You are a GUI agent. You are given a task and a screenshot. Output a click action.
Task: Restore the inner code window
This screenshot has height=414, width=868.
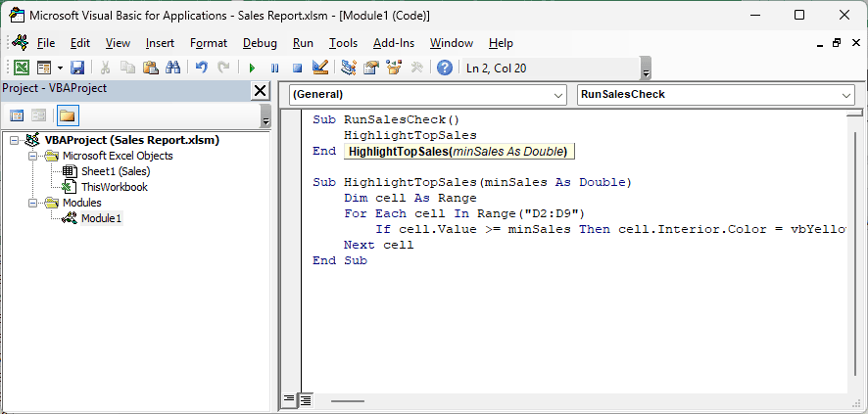837,43
